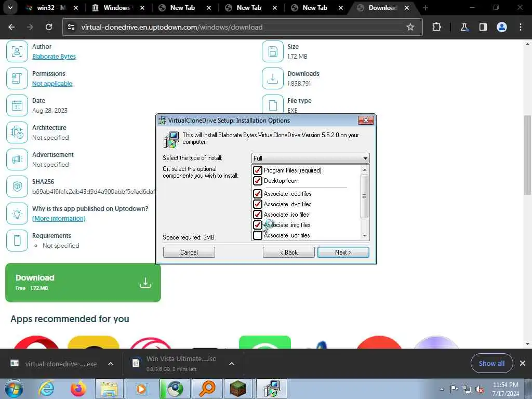Click the lightbulb icon beside Why is this app published
Viewport: 532px width, 399px height.
pos(17,214)
